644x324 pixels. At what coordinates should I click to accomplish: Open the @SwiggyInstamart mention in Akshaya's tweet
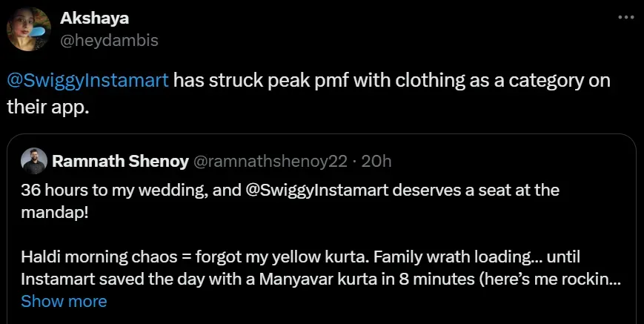pyautogui.click(x=88, y=80)
